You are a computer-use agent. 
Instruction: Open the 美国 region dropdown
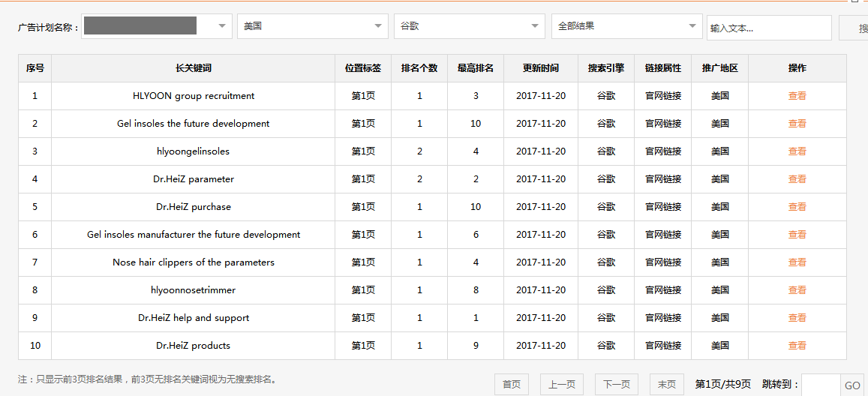tap(313, 26)
